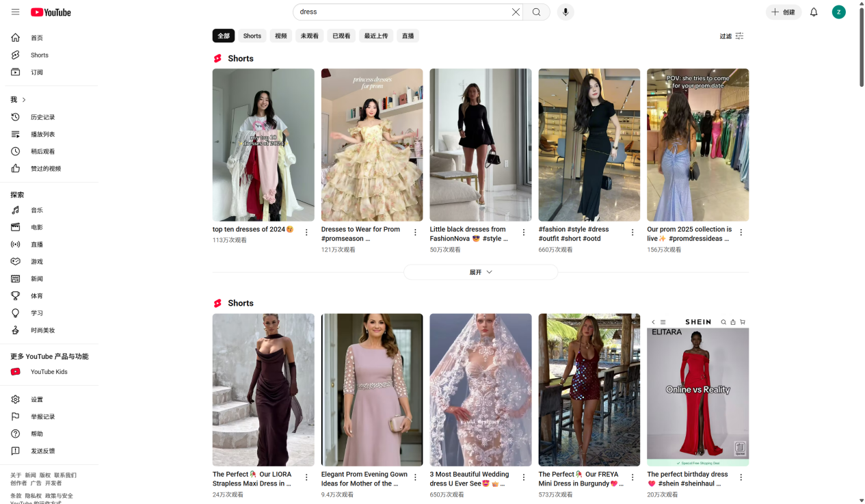Open 设置 settings in the sidebar
The width and height of the screenshot is (865, 504).
36,400
